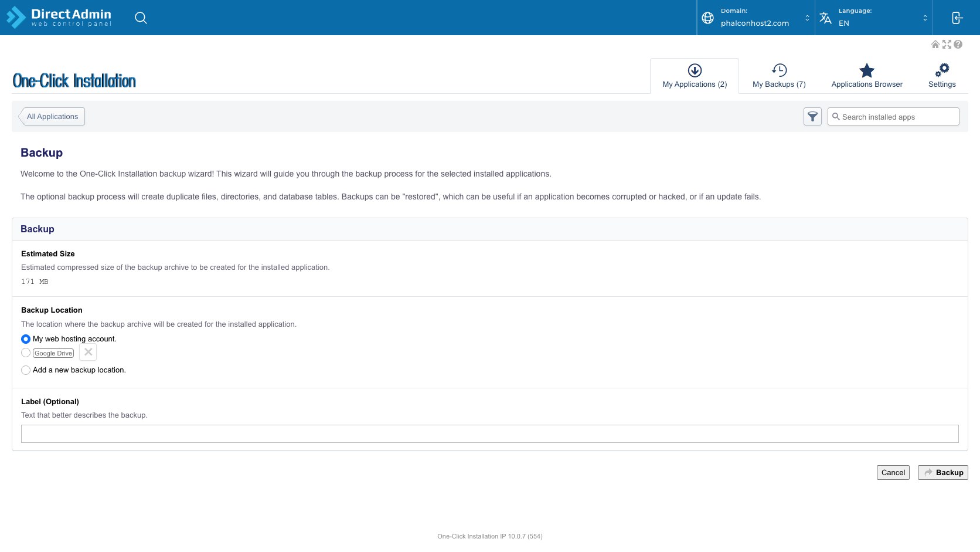
Task: Go back to All Applications
Action: tap(52, 117)
